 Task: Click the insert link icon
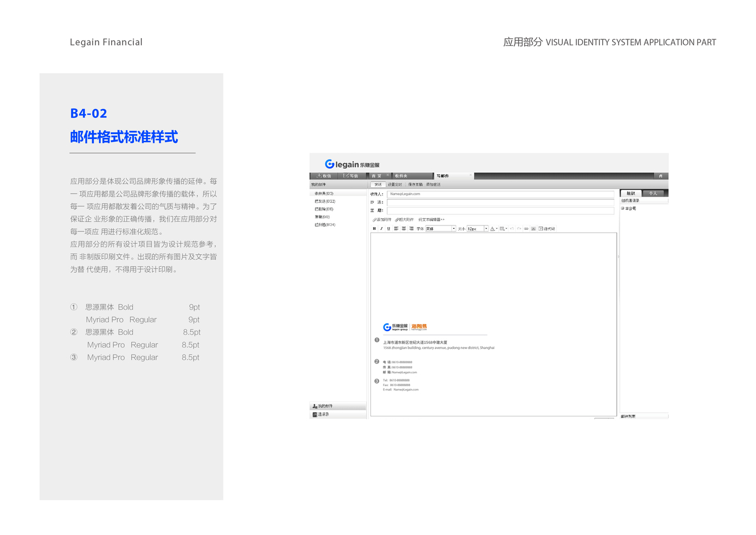point(526,229)
